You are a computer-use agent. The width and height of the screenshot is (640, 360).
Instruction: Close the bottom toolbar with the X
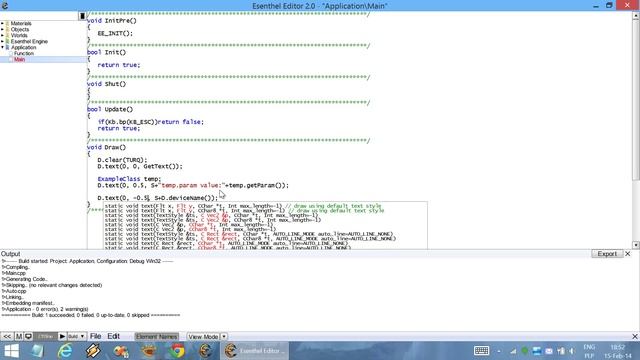click(x=635, y=337)
